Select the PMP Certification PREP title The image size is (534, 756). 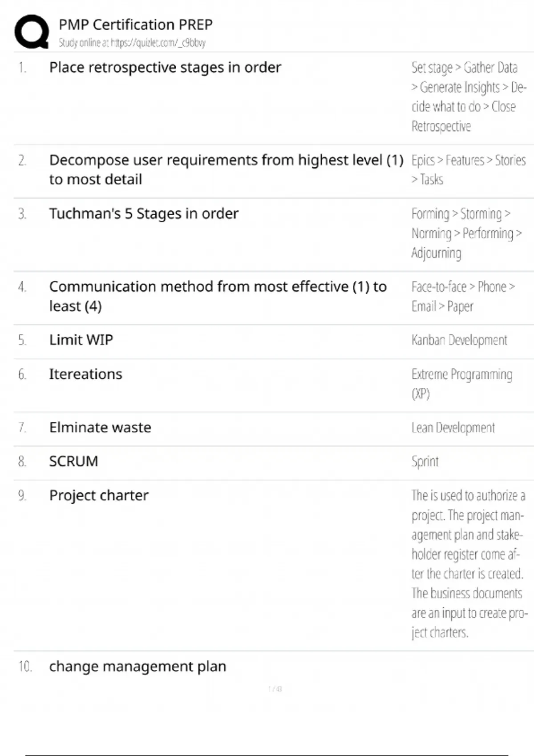coord(136,24)
